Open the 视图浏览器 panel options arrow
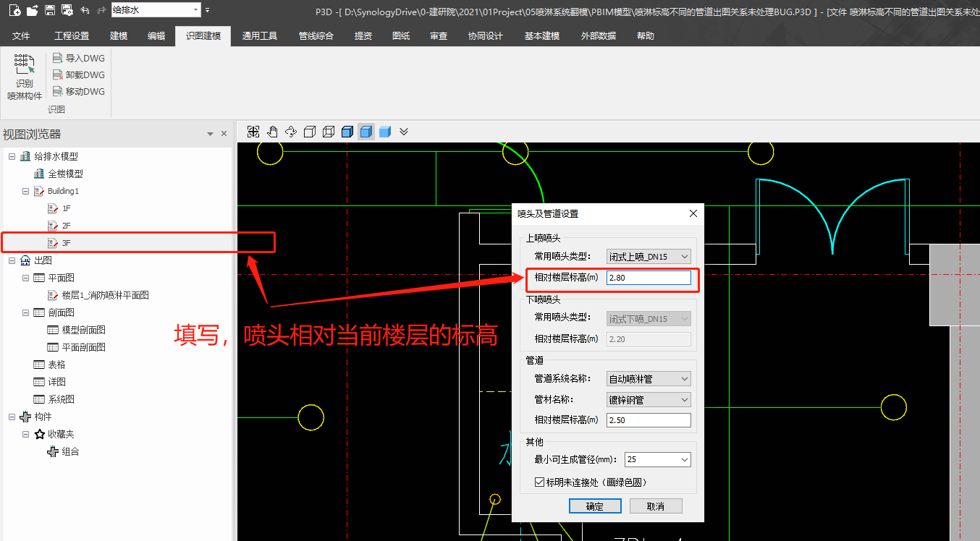980x541 pixels. tap(211, 134)
